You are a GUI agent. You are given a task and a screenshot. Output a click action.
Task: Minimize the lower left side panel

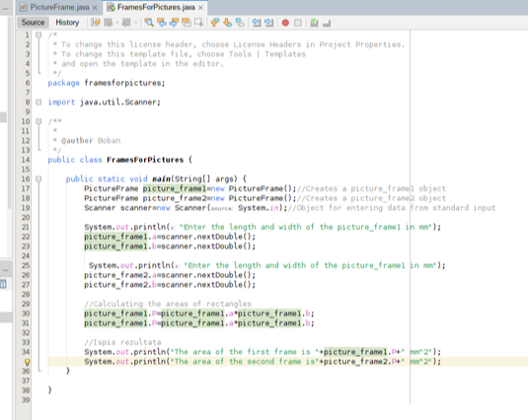point(5,270)
